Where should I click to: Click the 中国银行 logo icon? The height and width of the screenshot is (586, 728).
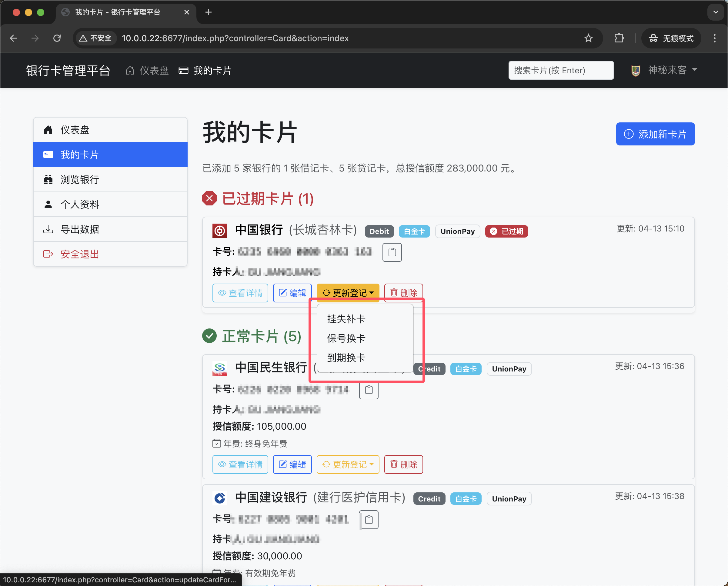219,231
